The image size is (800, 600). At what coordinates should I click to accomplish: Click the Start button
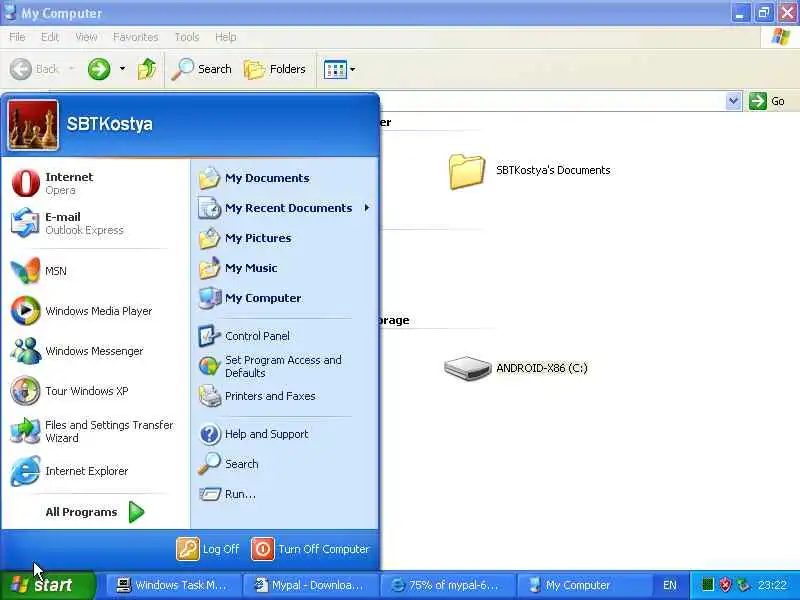(47, 585)
